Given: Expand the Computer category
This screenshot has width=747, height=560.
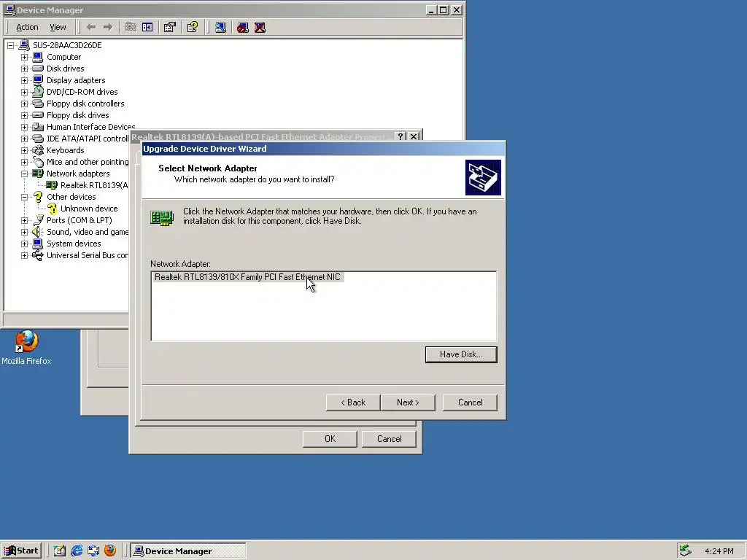Looking at the screenshot, I should tap(24, 57).
